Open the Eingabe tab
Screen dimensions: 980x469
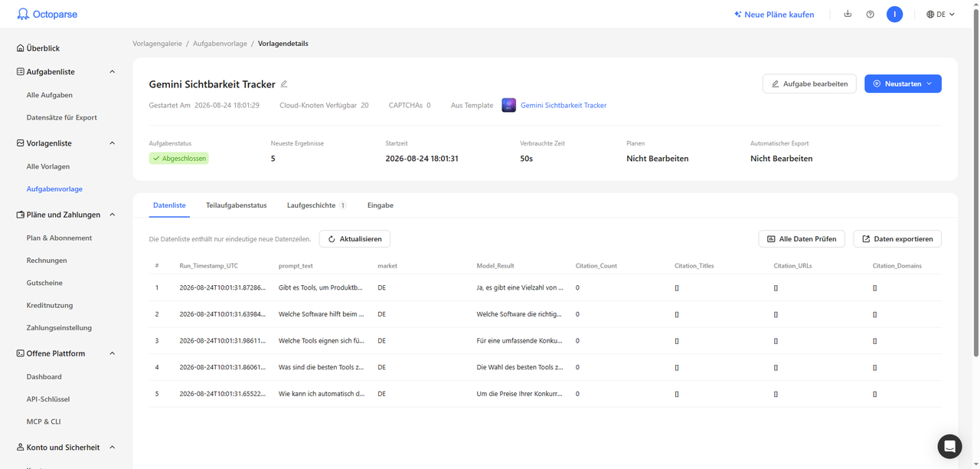coord(381,205)
